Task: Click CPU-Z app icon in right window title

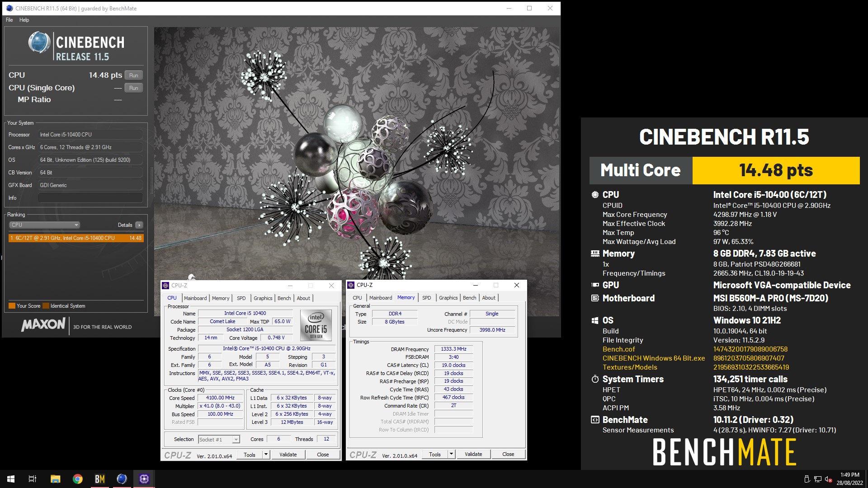Action: (351, 285)
